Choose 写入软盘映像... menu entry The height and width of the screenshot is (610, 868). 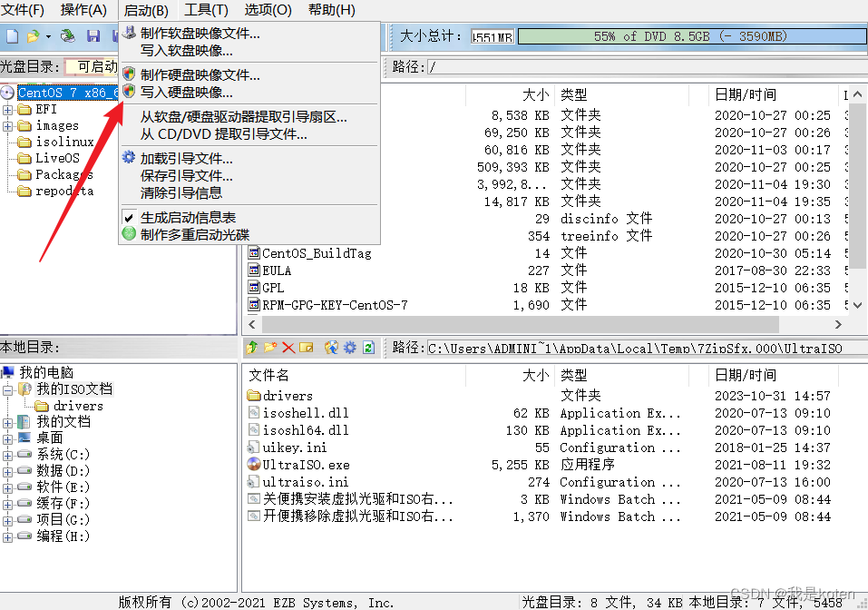point(249,51)
